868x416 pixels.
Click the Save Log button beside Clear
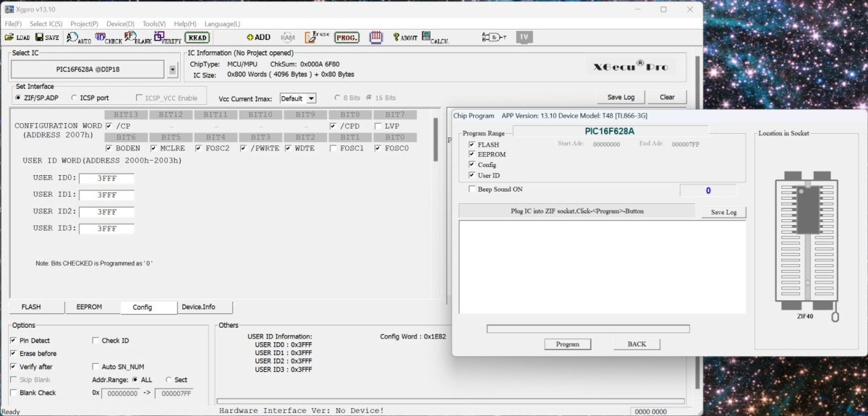621,97
